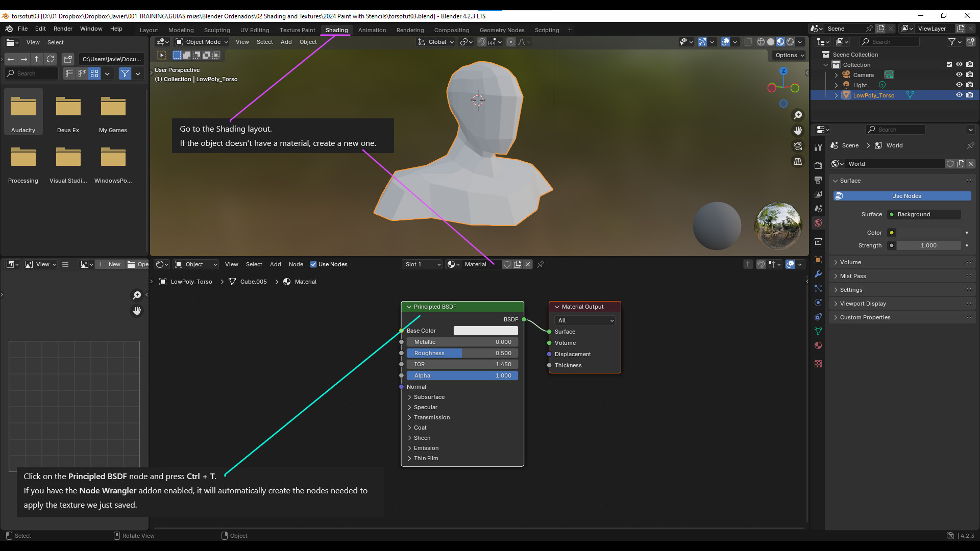Open Slot 1 material slot dropdown
This screenshot has height=551, width=980.
click(422, 264)
